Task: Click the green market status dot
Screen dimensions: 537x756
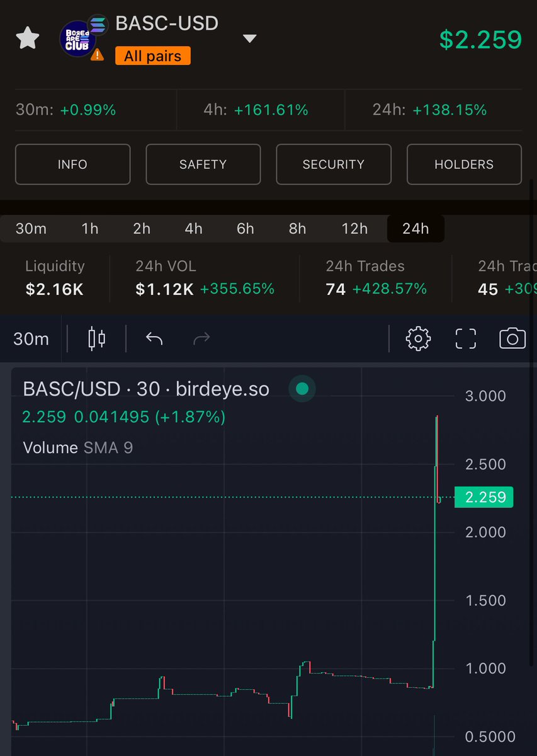Action: (302, 389)
